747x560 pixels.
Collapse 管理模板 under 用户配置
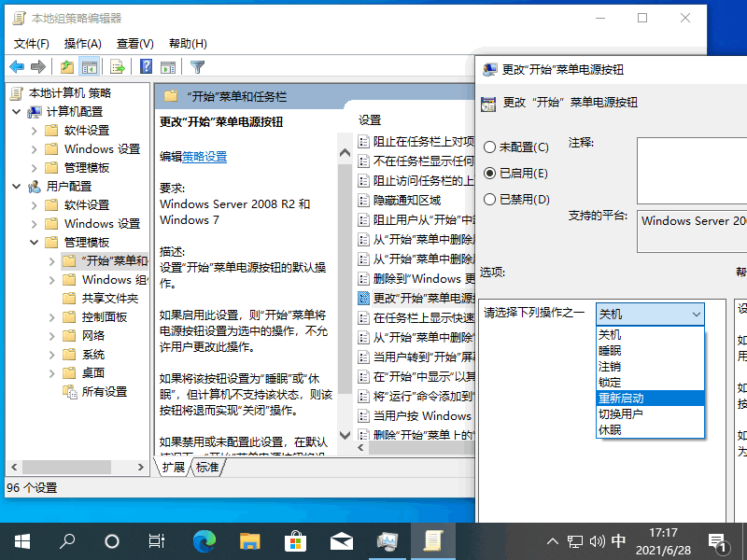click(x=35, y=243)
